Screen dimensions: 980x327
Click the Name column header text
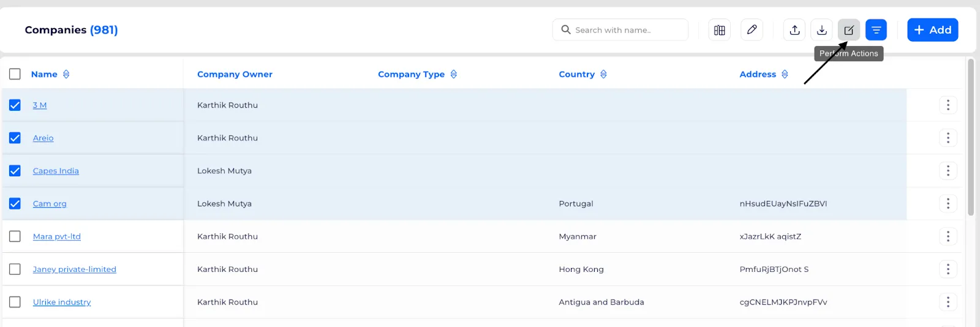44,74
